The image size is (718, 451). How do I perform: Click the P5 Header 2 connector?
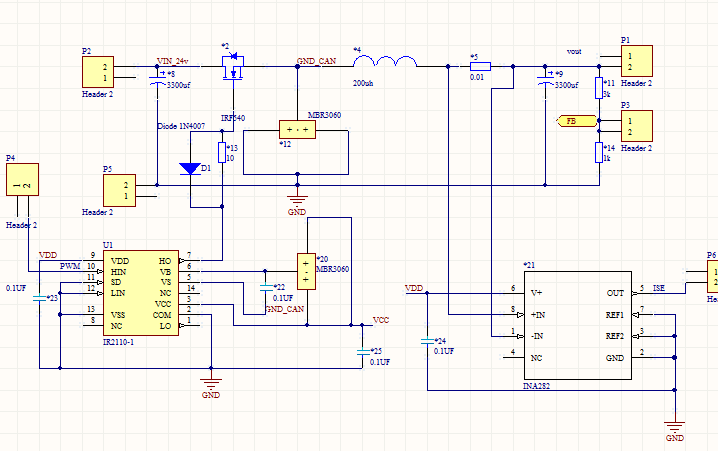tap(120, 190)
